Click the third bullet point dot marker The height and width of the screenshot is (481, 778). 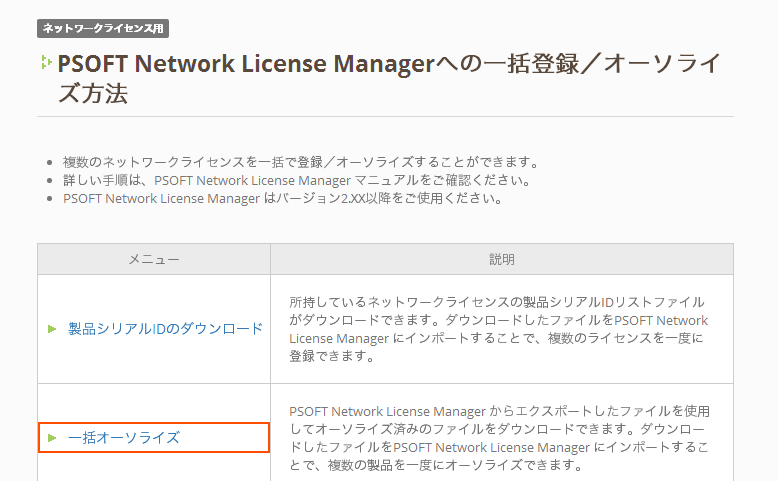tap(50, 199)
